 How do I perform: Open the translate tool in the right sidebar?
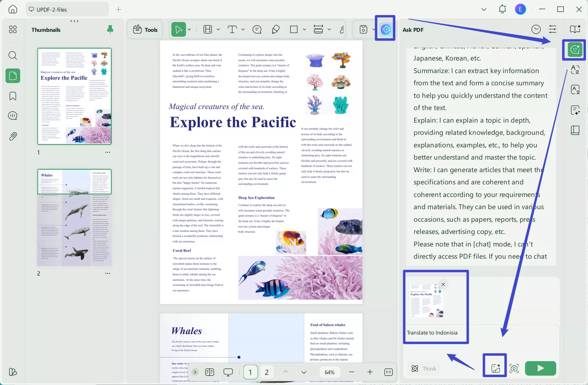point(575,89)
